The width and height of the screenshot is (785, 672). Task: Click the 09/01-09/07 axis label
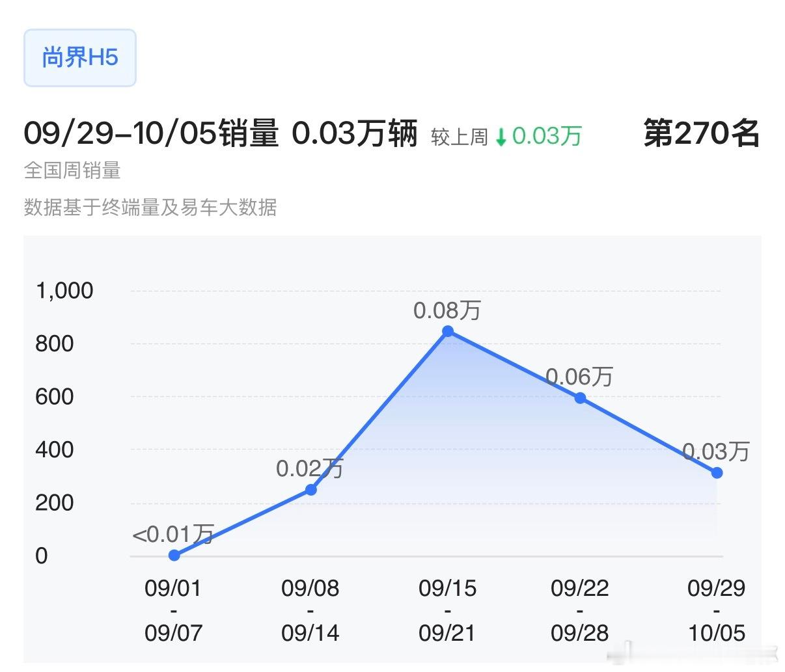tap(173, 610)
